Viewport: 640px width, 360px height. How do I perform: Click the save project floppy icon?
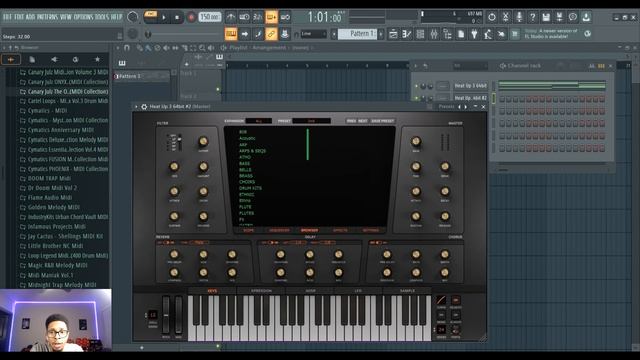pos(546,17)
